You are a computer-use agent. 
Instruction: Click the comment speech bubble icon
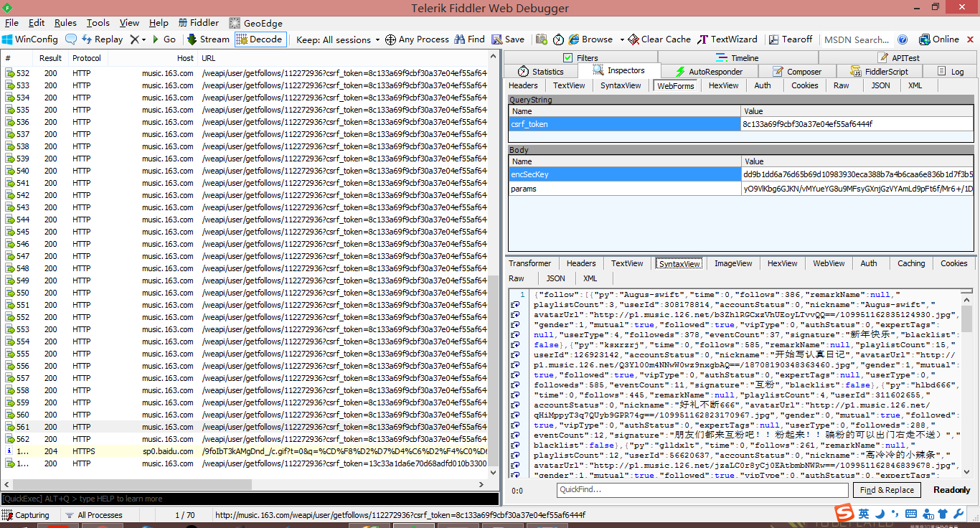tap(71, 39)
